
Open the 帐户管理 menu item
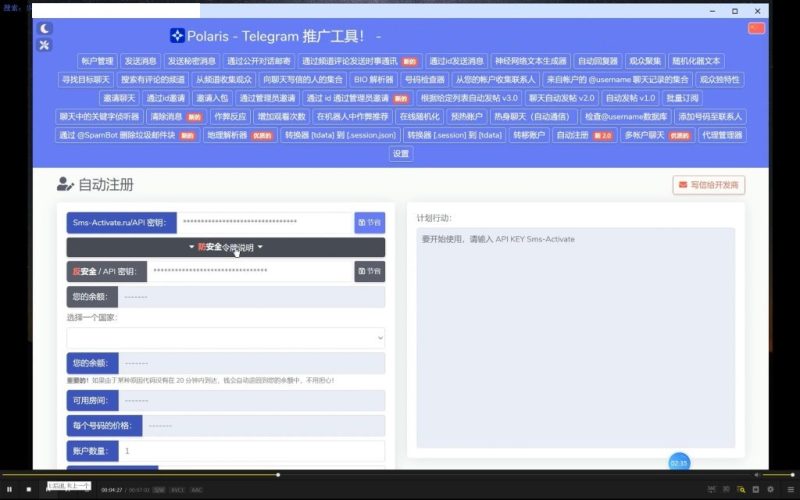[x=97, y=61]
